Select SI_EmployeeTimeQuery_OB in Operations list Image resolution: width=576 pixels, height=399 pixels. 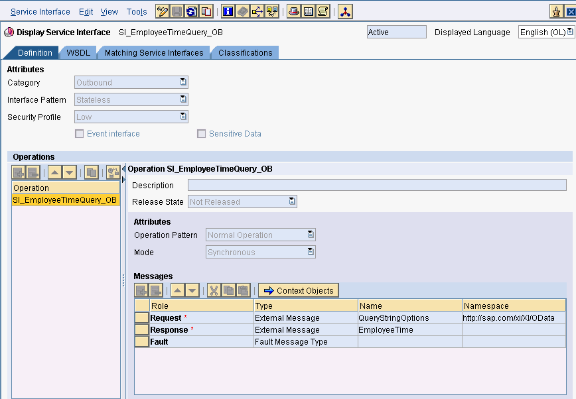coord(65,200)
